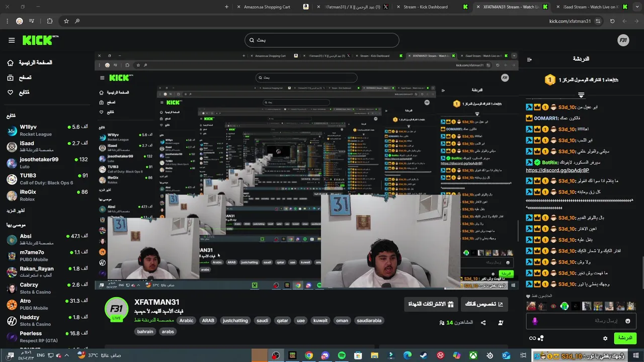Open the home page link in sidebar

35,63
